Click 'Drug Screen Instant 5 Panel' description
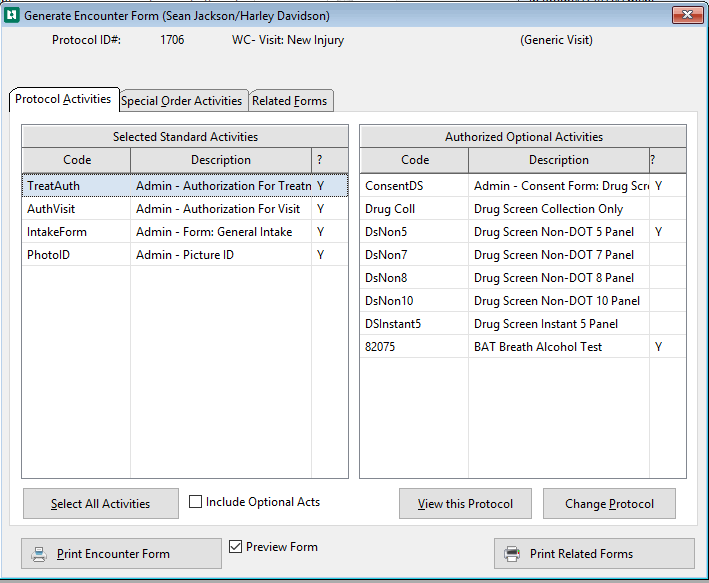 pos(546,324)
